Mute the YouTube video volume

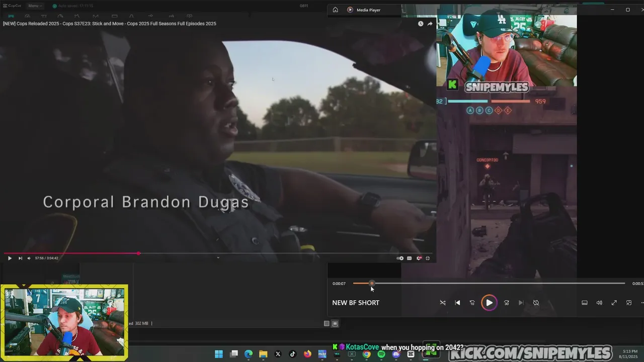(29, 258)
